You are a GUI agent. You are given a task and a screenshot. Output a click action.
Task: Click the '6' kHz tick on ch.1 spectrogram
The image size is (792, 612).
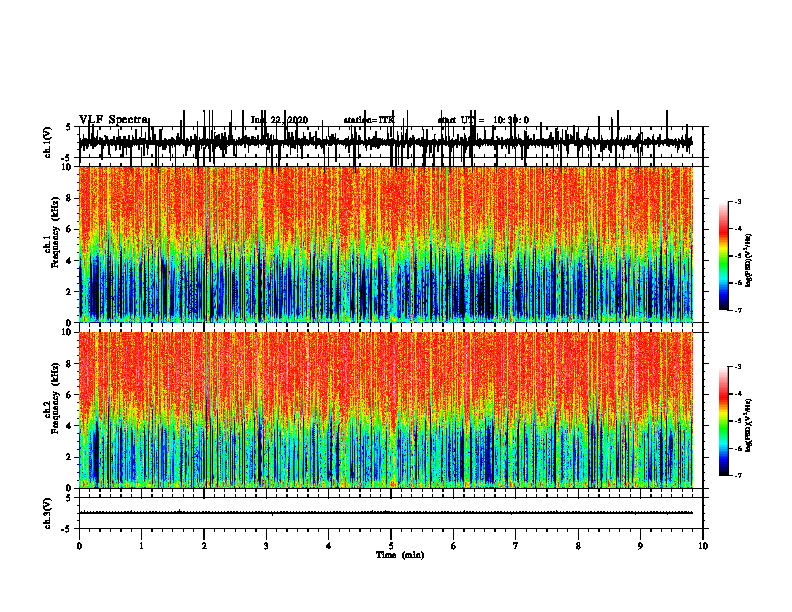(x=70, y=229)
